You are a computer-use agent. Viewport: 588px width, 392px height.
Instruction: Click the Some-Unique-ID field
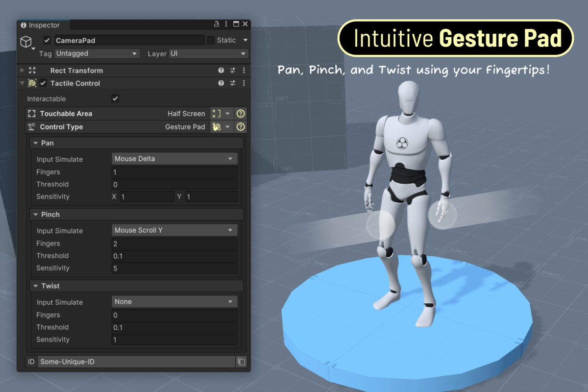[x=136, y=362]
